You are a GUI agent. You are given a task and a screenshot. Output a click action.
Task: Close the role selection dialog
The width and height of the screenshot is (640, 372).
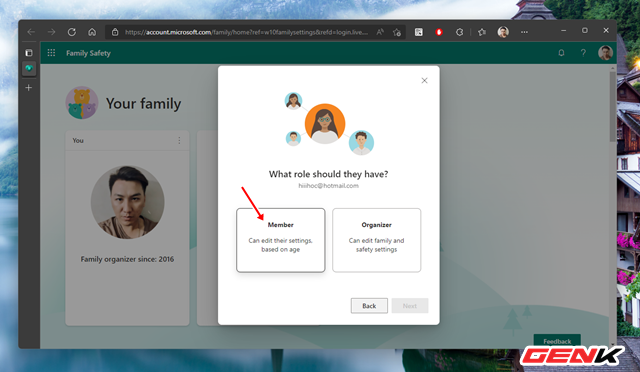coord(424,80)
